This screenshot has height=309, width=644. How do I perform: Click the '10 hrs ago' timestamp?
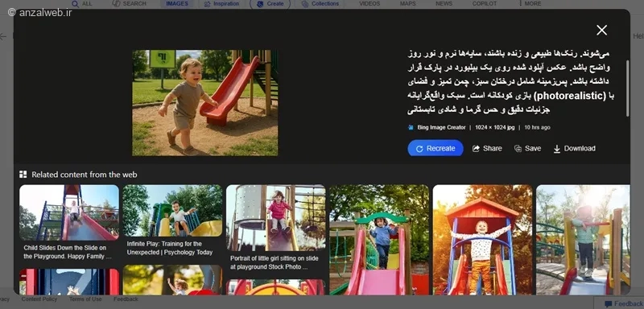pos(537,127)
